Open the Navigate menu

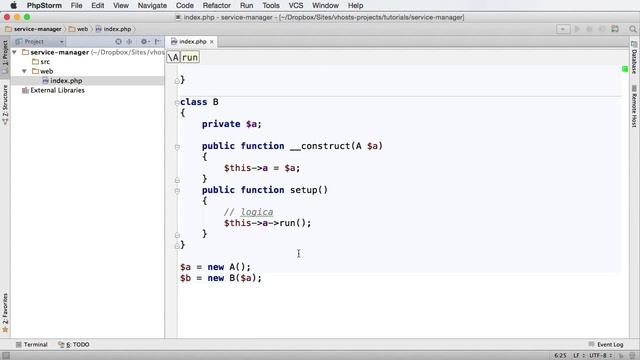point(152,5)
